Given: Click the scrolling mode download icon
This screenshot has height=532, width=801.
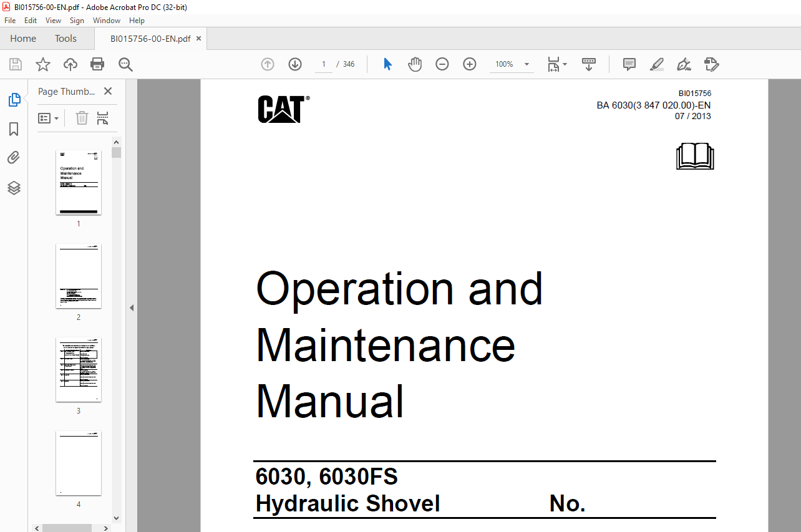Looking at the screenshot, I should click(x=589, y=64).
